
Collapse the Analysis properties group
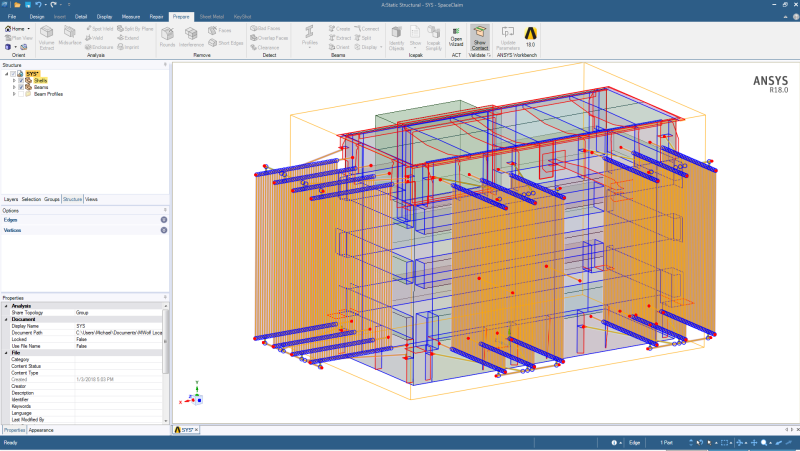pyautogui.click(x=6, y=306)
